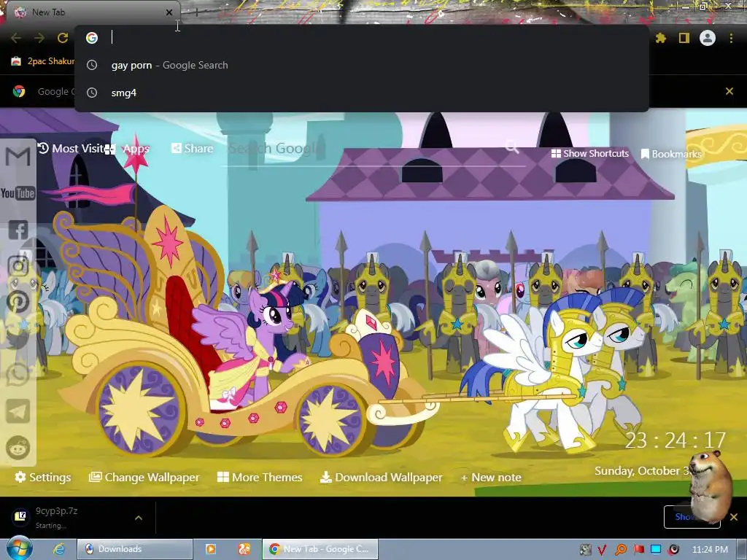
Task: Click Show Shortcuts
Action: 589,153
